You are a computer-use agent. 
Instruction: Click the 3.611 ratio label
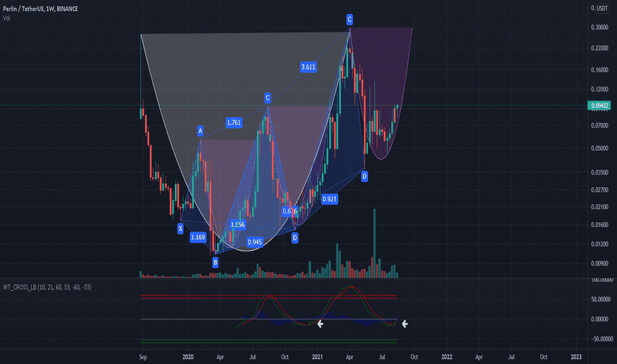308,67
